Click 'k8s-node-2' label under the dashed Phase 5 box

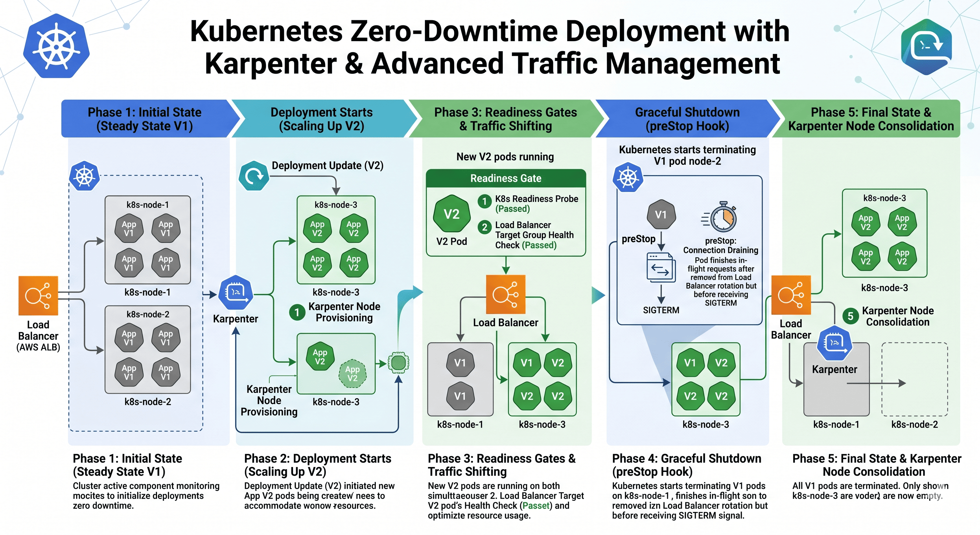point(914,425)
